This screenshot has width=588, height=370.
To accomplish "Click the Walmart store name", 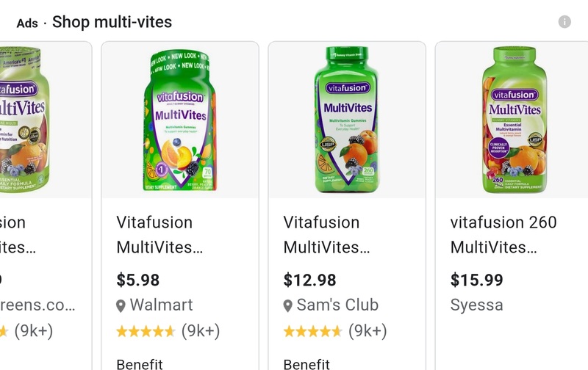I will [x=161, y=305].
